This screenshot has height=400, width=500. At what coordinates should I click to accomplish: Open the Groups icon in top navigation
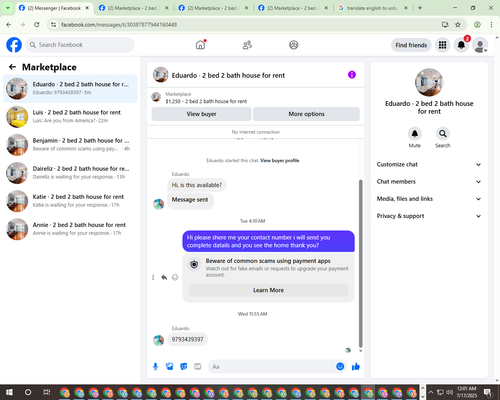click(x=294, y=45)
